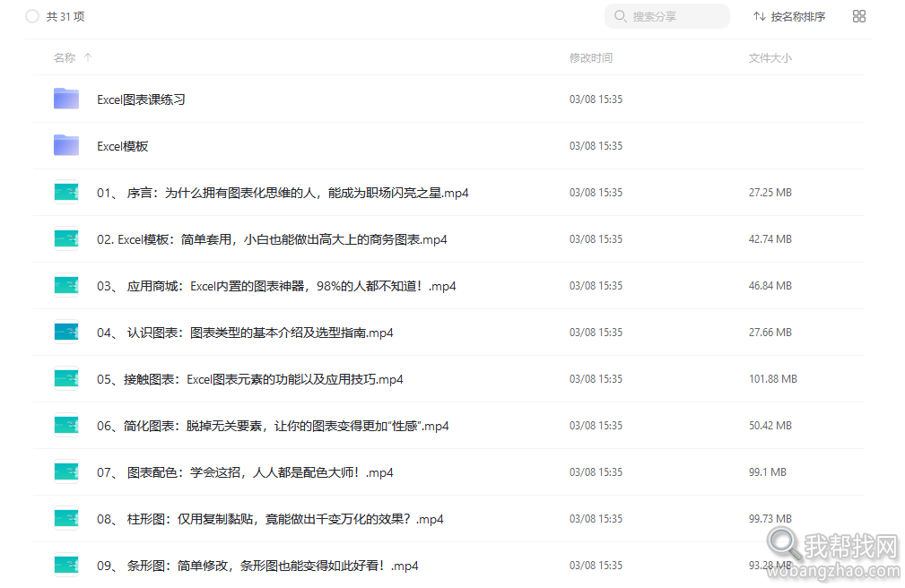Click modified time of Excel图表课练习 folder
The width and height of the screenshot is (905, 588).
point(596,99)
